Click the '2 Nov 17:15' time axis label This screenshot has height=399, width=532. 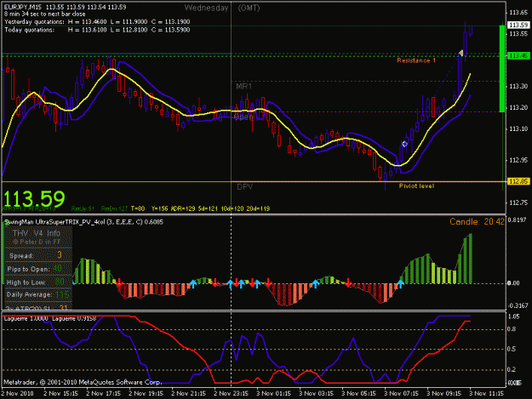tap(104, 393)
